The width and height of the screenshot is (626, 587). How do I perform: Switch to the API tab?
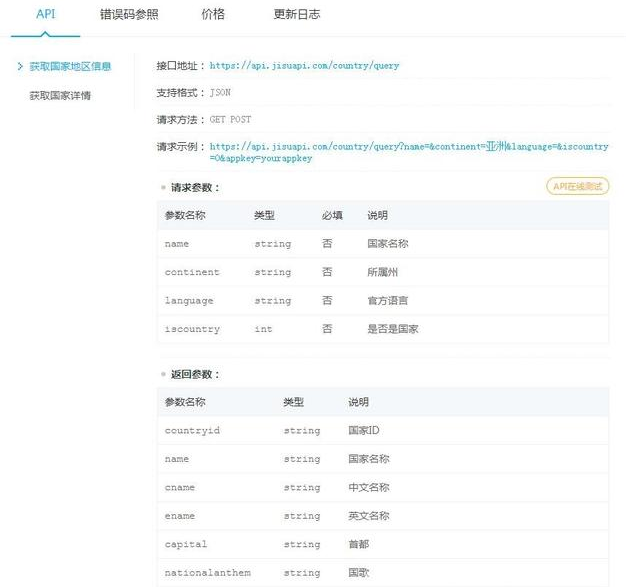click(x=46, y=14)
